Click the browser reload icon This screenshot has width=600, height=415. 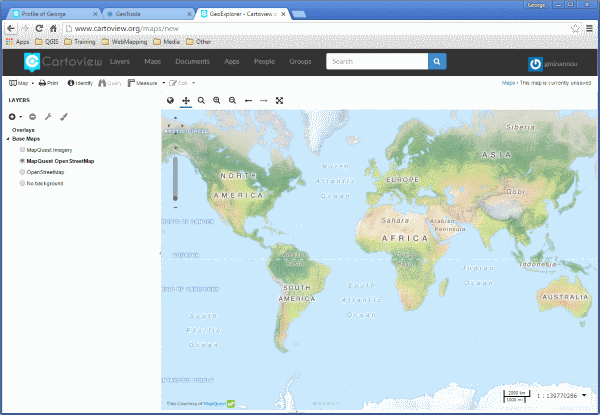pos(39,28)
